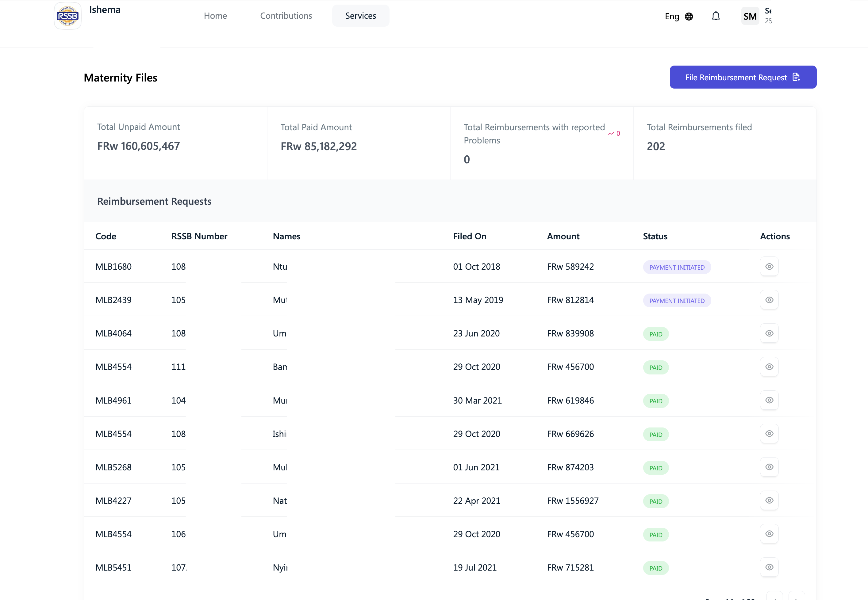The height and width of the screenshot is (600, 868).
Task: Click eye icon for MLB4961 row
Action: pyautogui.click(x=769, y=401)
